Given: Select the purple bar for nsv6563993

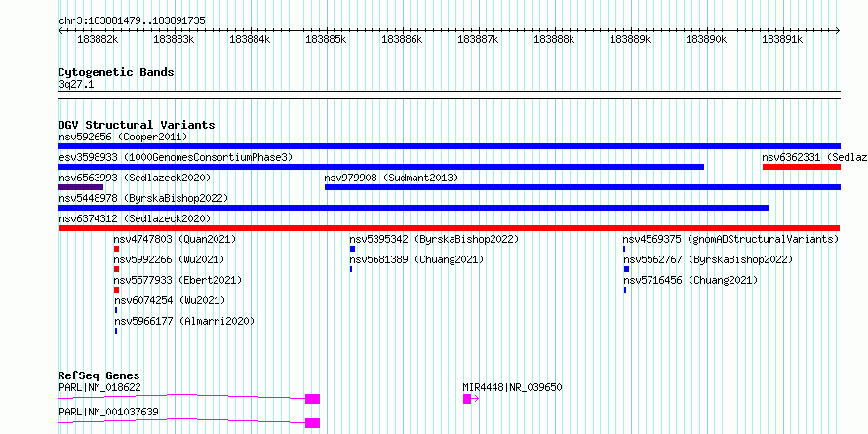Looking at the screenshot, I should (81, 187).
